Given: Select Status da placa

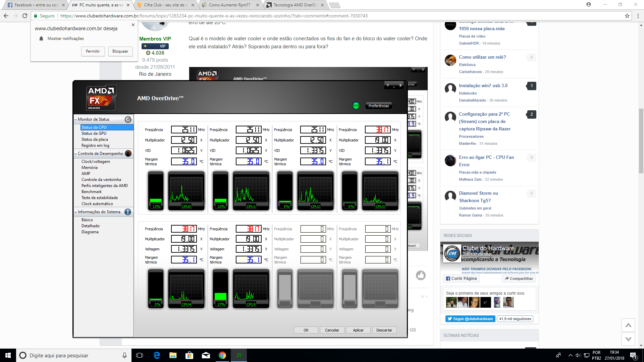Looking at the screenshot, I should tap(95, 139).
